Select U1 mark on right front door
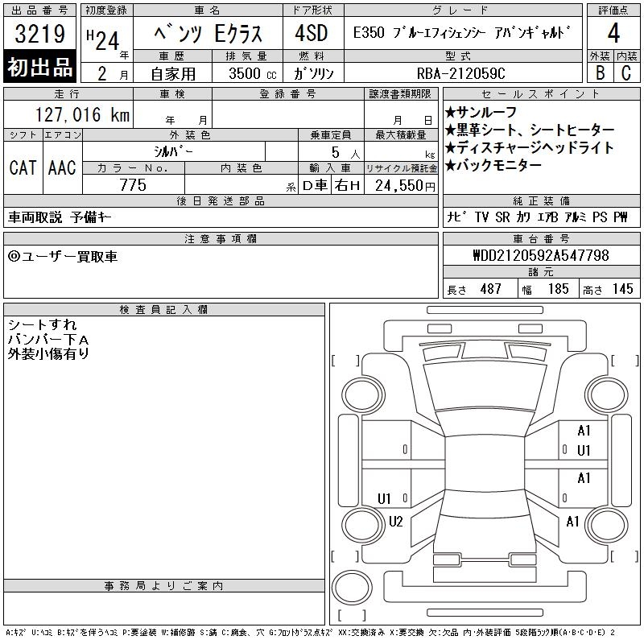Screen dimensions: 644x644 (x=584, y=451)
